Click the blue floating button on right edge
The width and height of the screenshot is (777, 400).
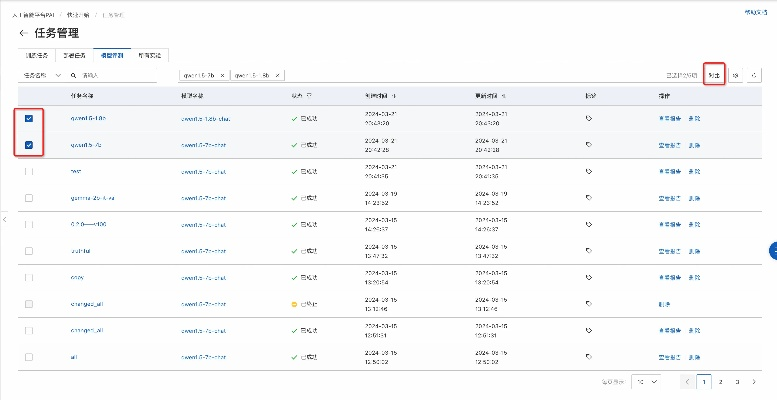pyautogui.click(x=772, y=248)
